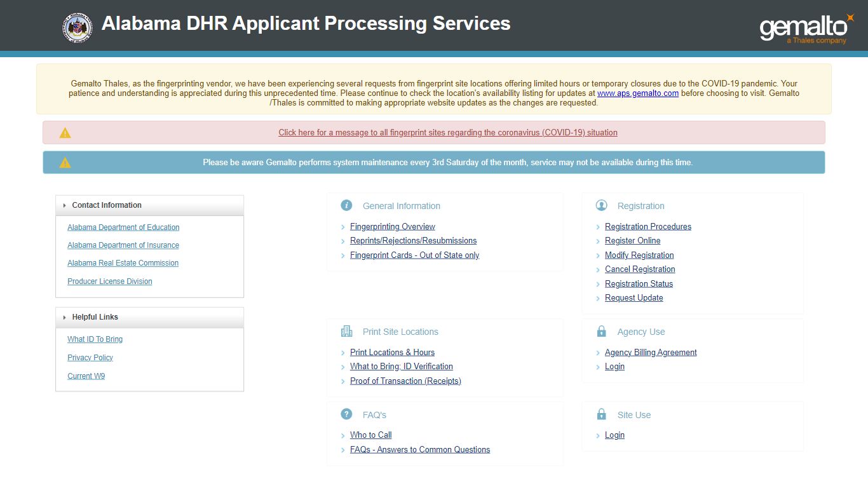
Task: Click the Agency Use heading
Action: click(641, 332)
